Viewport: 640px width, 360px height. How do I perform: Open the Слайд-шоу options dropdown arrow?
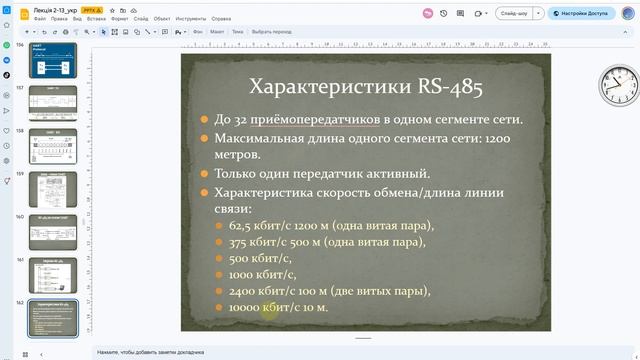click(538, 13)
